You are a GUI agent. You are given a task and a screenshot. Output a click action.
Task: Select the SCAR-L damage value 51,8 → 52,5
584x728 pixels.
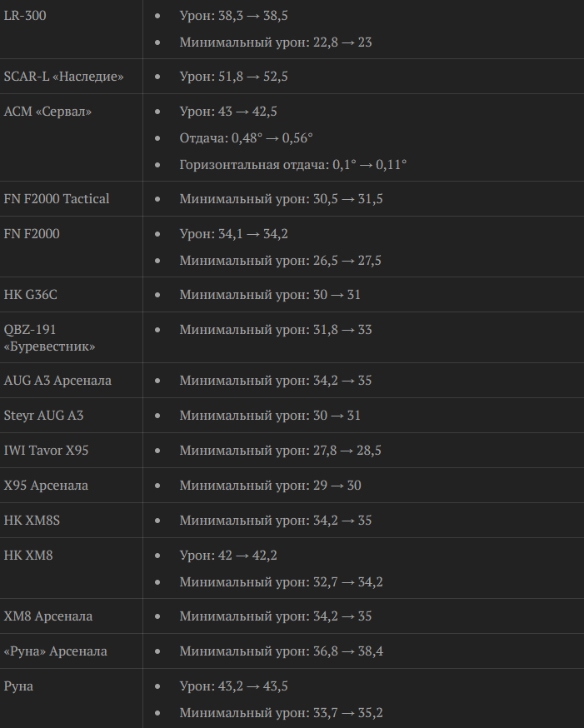(233, 77)
